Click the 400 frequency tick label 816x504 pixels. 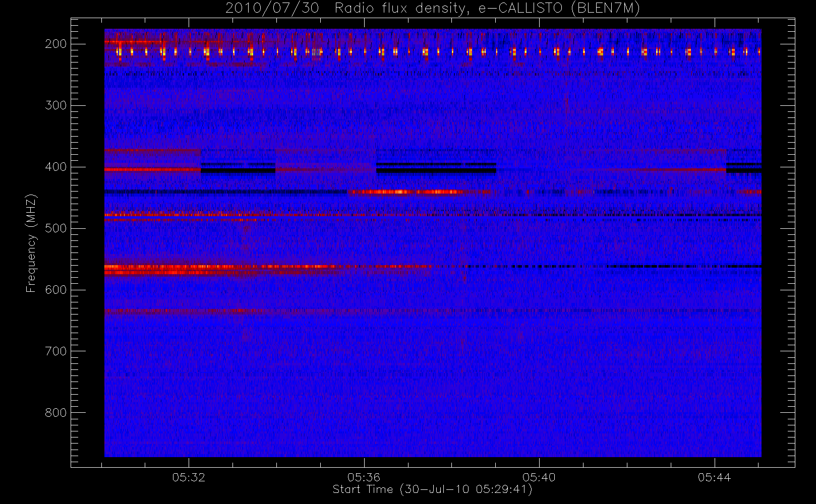(56, 167)
